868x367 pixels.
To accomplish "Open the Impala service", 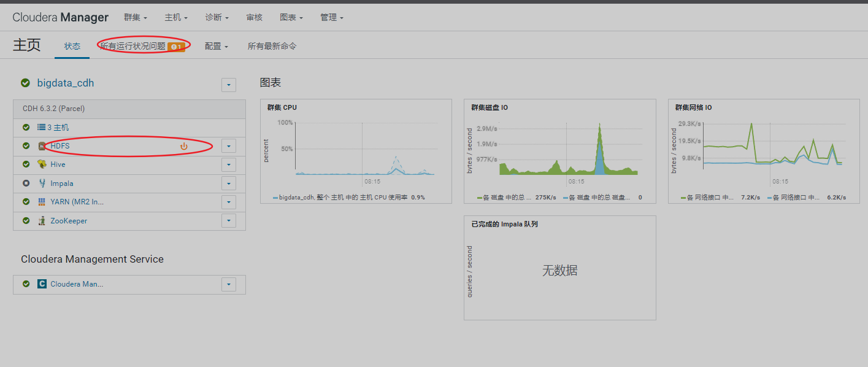I will point(62,183).
